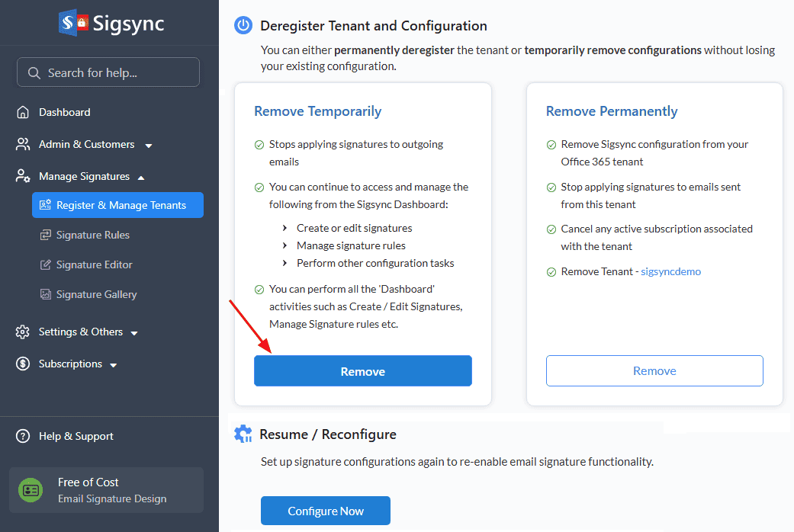
Task: Click the Deregister Tenant power icon
Action: pyautogui.click(x=243, y=26)
